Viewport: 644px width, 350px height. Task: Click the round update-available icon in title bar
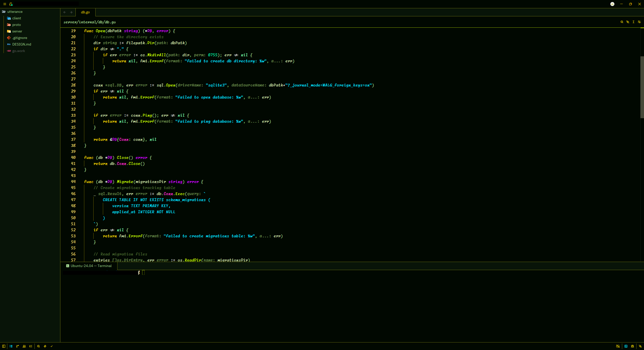click(612, 4)
